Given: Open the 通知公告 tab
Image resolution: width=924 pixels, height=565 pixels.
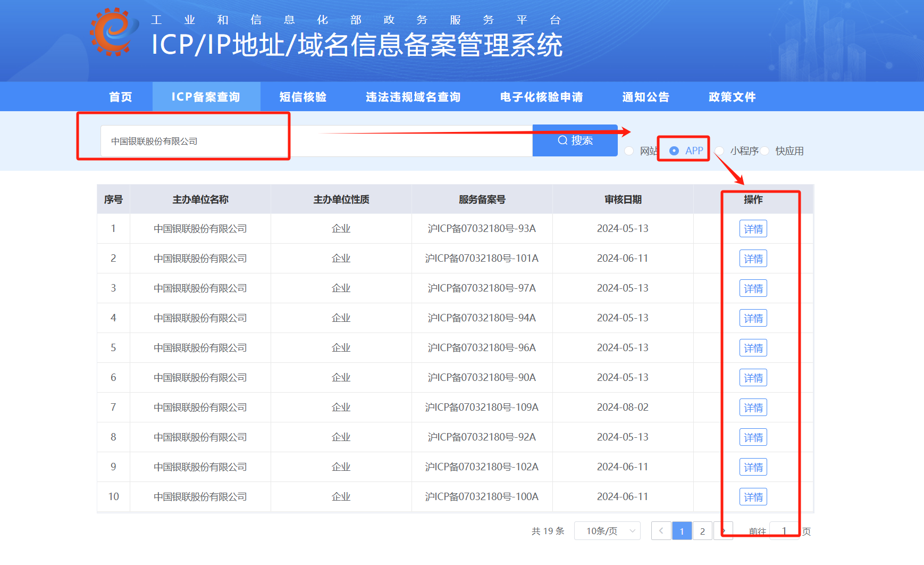Looking at the screenshot, I should (x=646, y=97).
